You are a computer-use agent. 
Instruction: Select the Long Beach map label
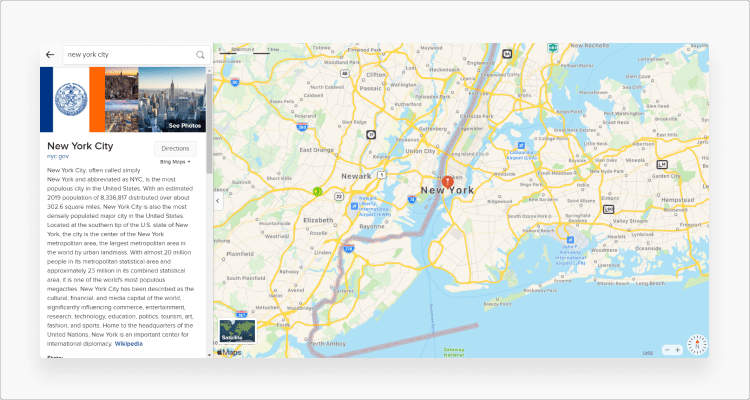pyautogui.click(x=650, y=283)
